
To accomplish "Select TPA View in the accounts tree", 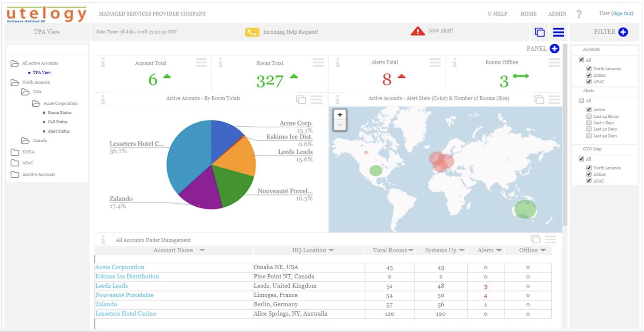I will pos(42,72).
